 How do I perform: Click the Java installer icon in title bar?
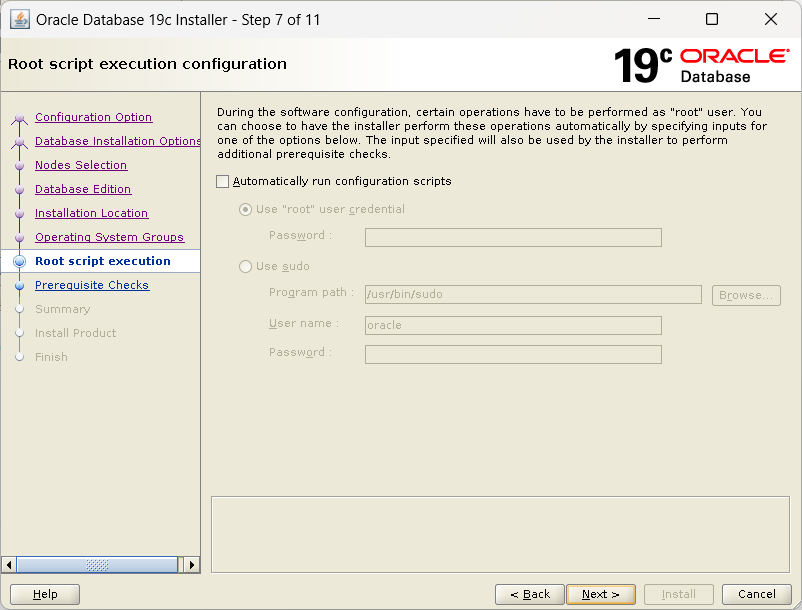19,19
